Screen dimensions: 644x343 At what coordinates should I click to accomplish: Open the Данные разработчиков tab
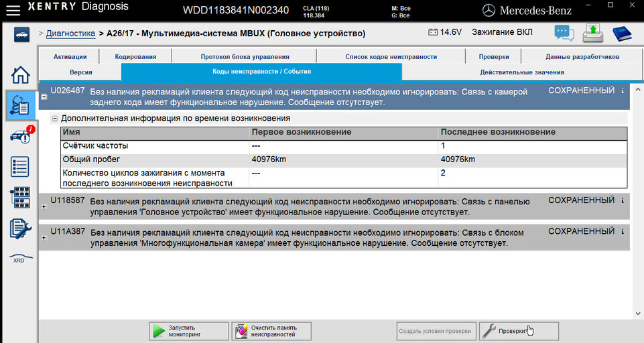click(x=582, y=57)
